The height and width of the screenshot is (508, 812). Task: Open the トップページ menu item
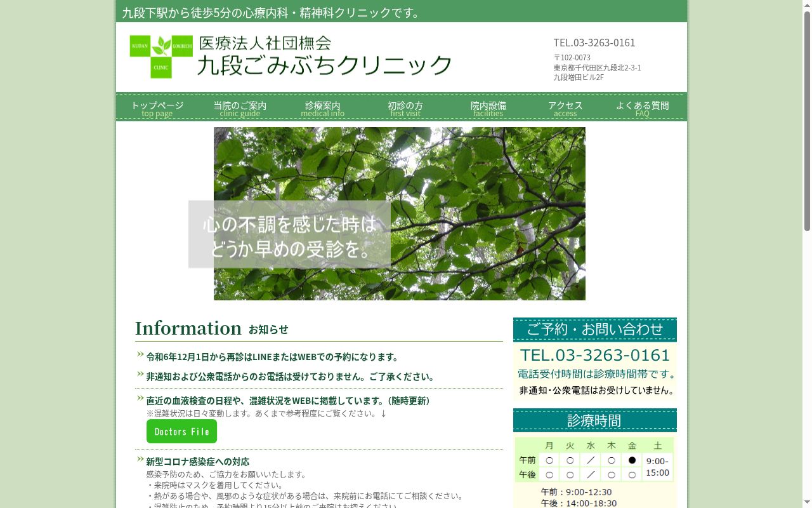click(157, 109)
